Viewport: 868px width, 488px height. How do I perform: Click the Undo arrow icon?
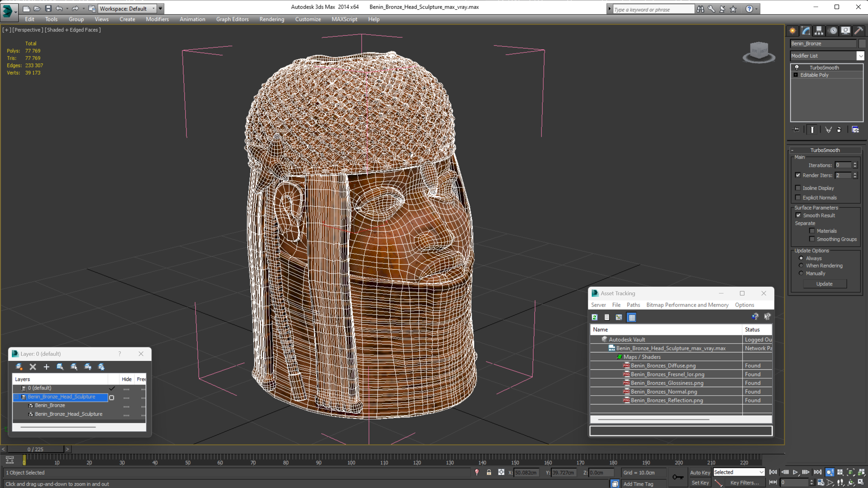(59, 9)
